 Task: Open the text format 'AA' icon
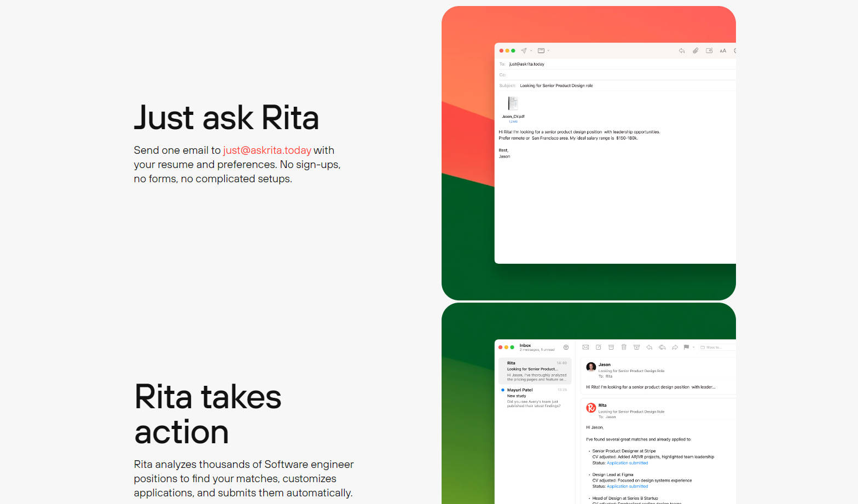[x=723, y=51]
